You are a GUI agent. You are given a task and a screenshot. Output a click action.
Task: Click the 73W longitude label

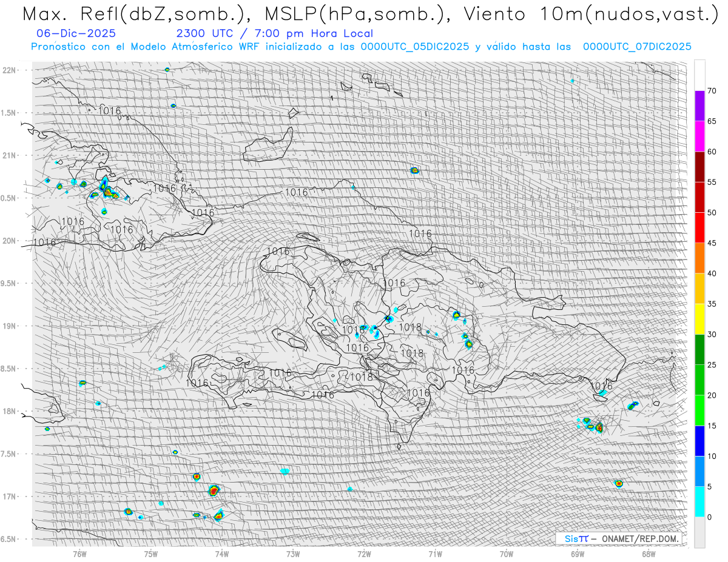[293, 554]
